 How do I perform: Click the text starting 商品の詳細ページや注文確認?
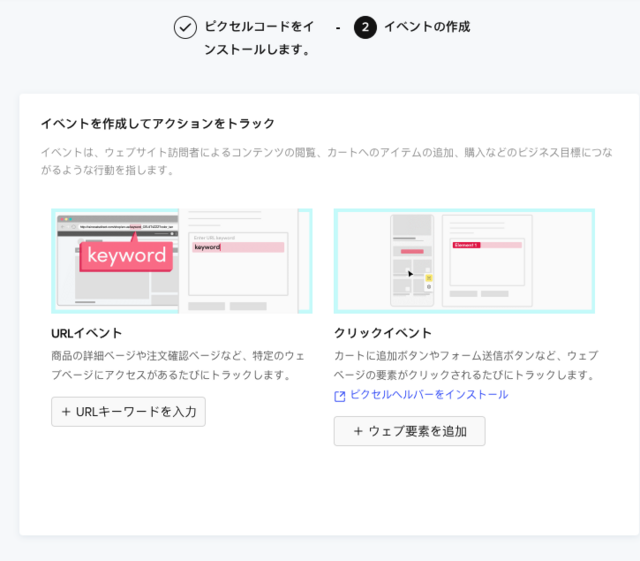178,365
